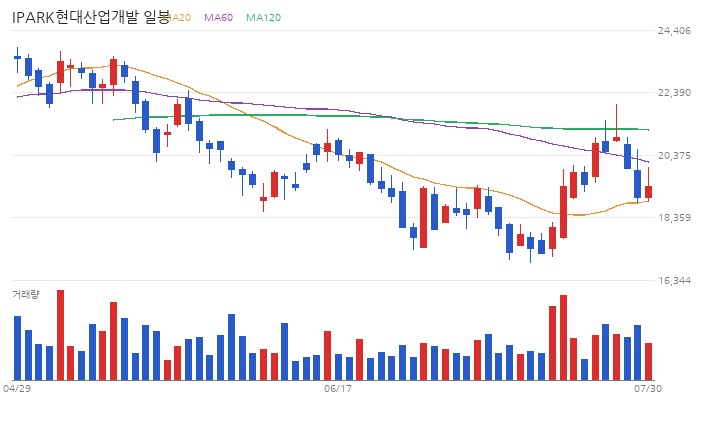Click the 20,375 price axis label
The height and width of the screenshot is (440, 720).
point(674,156)
